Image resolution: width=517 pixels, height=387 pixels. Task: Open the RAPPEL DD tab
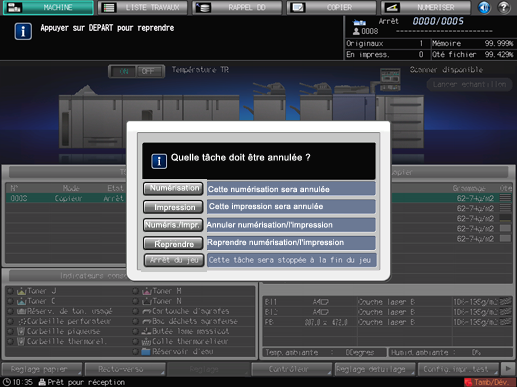237,7
